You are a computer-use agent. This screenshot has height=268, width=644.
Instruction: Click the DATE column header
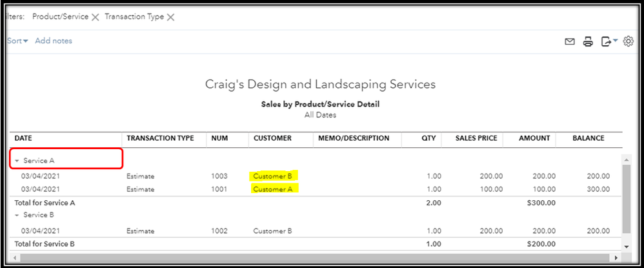coord(23,139)
